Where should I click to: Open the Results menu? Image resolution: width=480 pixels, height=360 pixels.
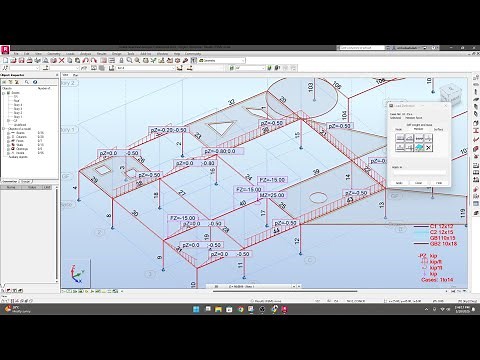click(x=101, y=54)
